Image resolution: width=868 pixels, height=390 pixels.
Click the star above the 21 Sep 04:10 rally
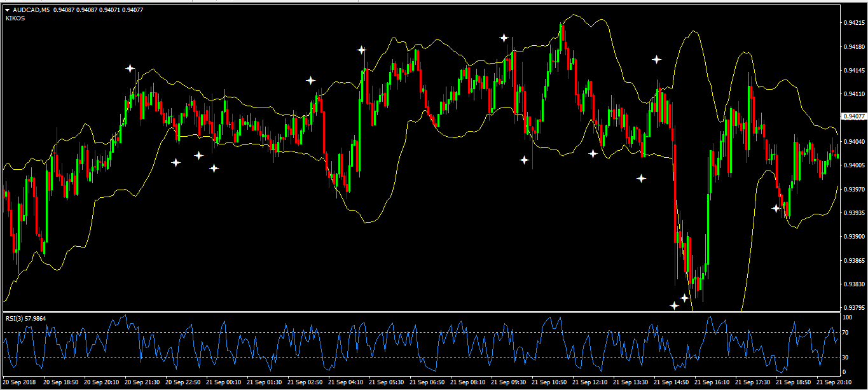(x=361, y=50)
